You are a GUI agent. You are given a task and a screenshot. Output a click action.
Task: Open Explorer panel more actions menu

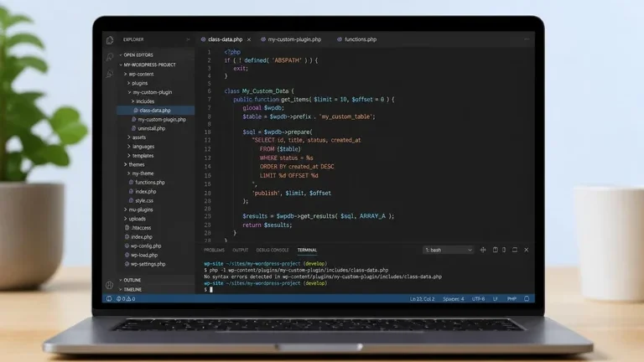[x=188, y=39]
